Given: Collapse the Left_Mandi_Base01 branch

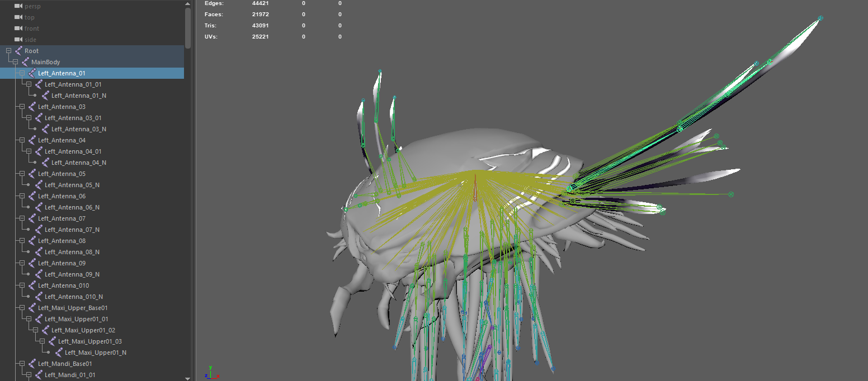Looking at the screenshot, I should 22,364.
